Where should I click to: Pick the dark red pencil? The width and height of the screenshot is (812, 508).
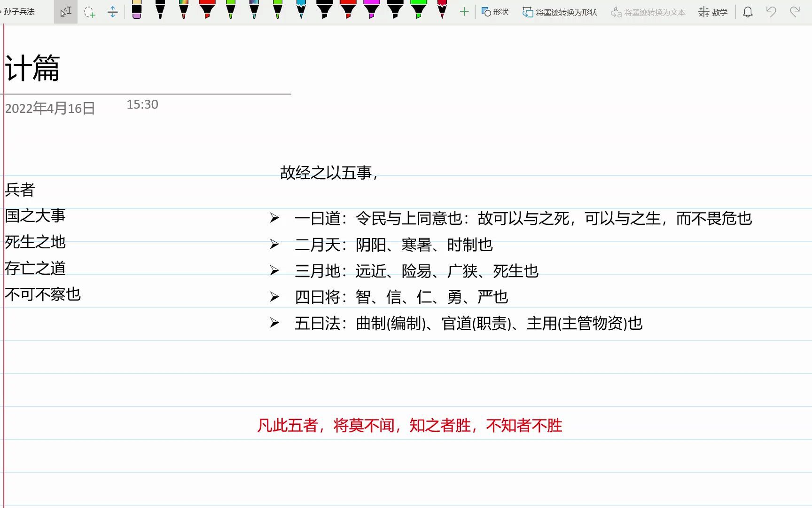click(442, 9)
